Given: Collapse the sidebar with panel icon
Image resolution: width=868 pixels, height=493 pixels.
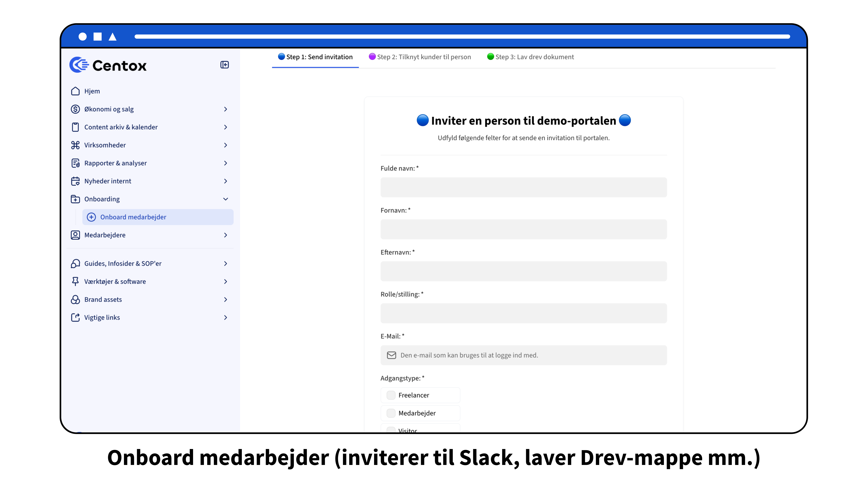Looking at the screenshot, I should point(224,65).
